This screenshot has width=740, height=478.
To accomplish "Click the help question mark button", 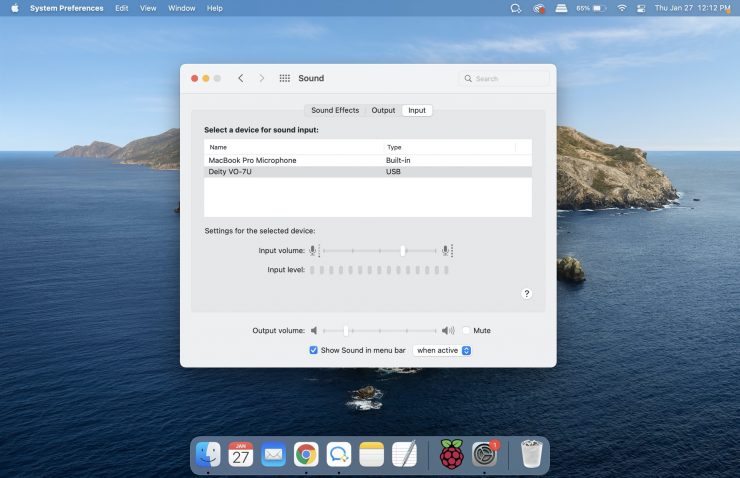I will click(x=526, y=294).
